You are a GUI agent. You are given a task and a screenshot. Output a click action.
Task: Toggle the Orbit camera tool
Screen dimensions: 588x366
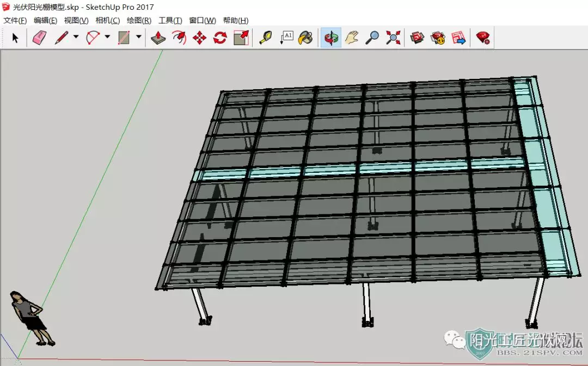[x=331, y=38]
